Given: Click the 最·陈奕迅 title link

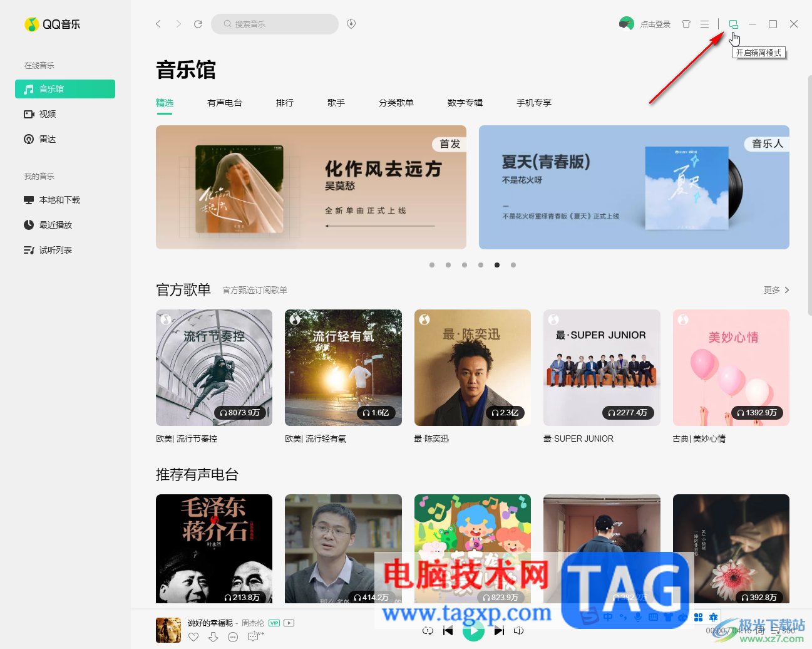Looking at the screenshot, I should point(431,439).
